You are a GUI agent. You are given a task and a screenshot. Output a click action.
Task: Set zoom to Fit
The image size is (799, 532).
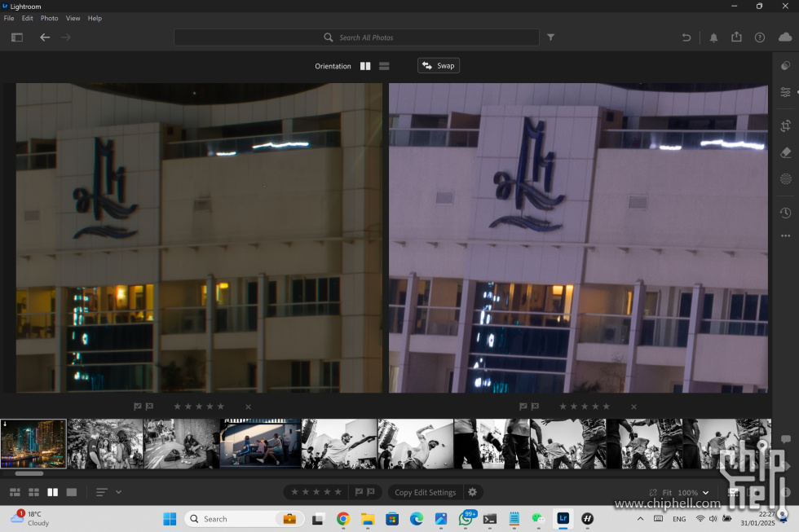[x=667, y=493]
